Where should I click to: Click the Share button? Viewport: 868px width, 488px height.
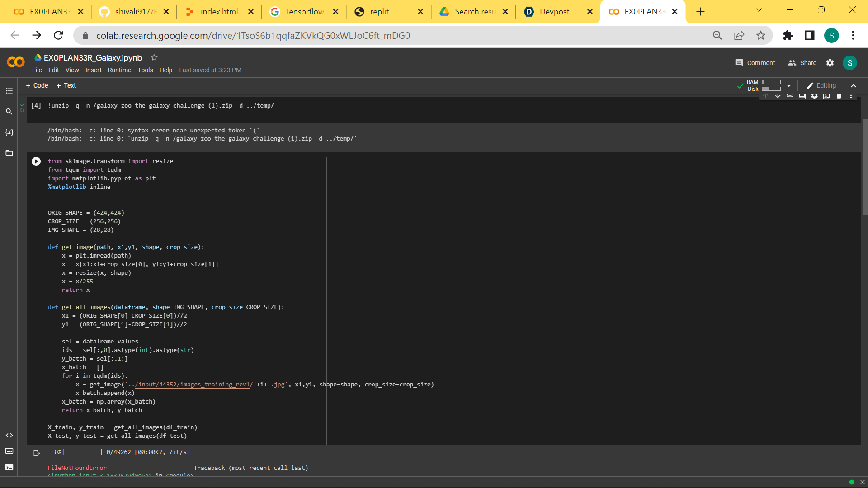[802, 63]
